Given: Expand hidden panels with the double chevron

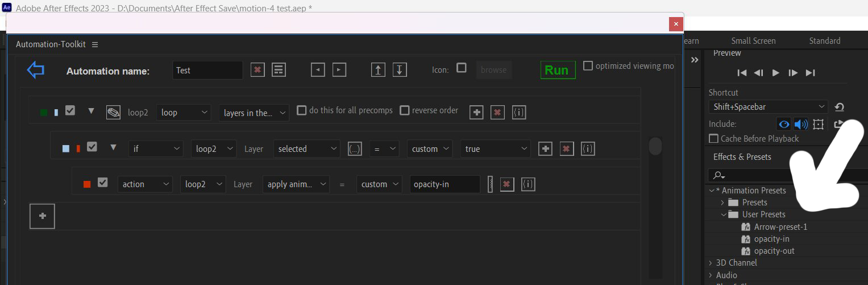Looking at the screenshot, I should click(695, 60).
